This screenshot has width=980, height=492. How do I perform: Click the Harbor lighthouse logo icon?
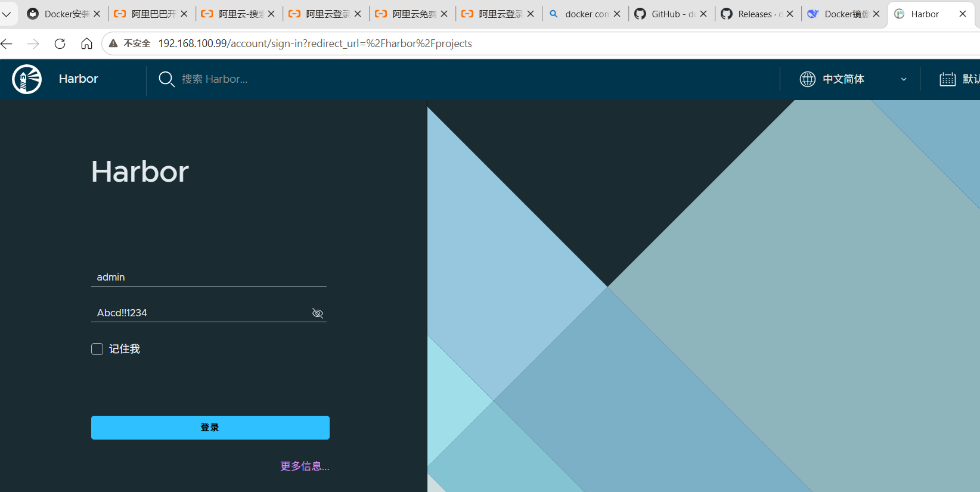point(27,79)
